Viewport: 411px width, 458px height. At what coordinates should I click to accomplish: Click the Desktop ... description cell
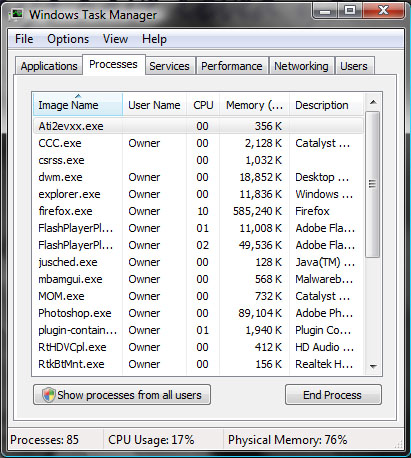tap(322, 177)
